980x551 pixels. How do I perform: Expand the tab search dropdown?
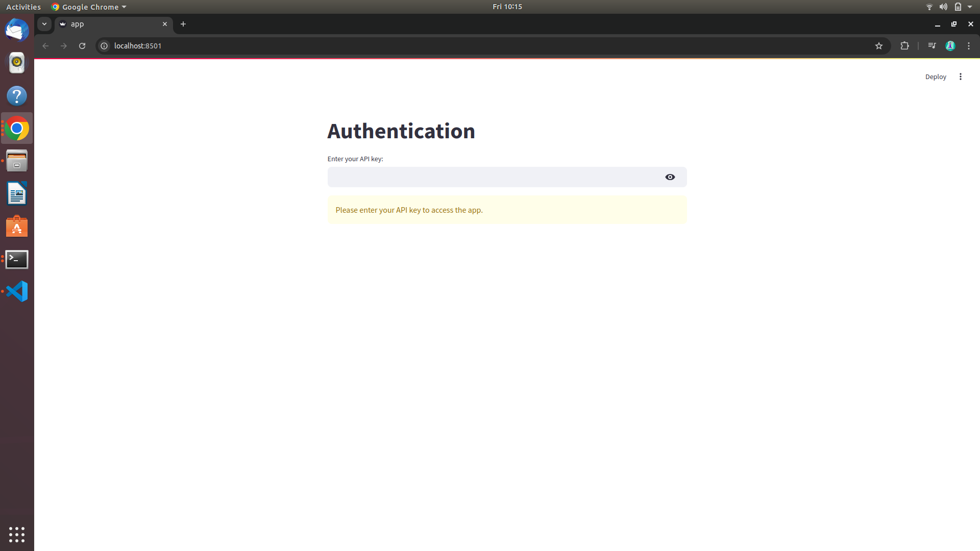(44, 24)
